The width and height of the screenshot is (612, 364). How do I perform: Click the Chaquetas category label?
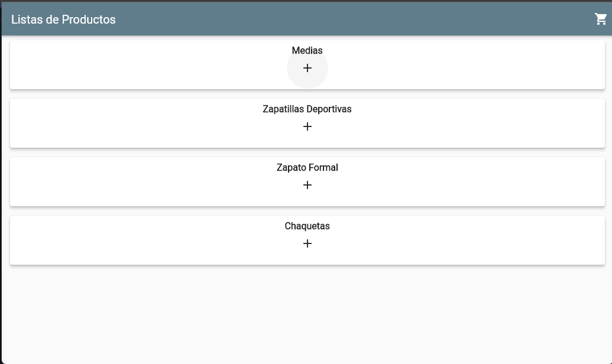(x=307, y=226)
